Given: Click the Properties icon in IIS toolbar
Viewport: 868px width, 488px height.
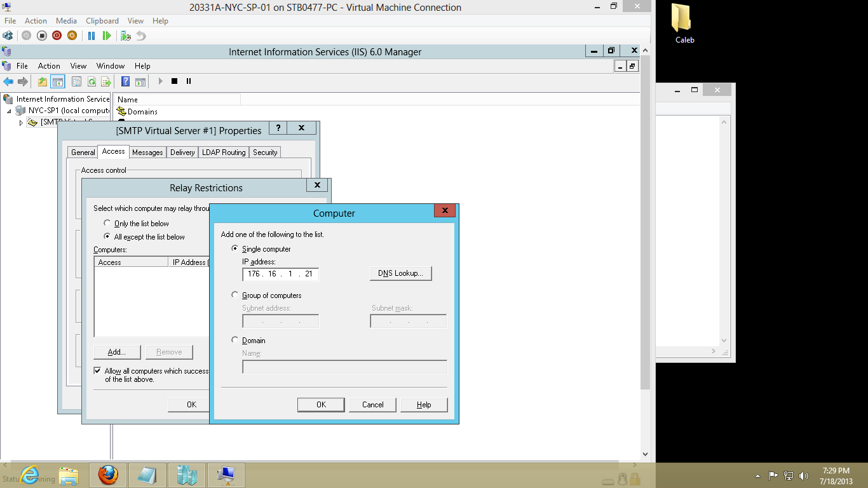Looking at the screenshot, I should pos(76,81).
